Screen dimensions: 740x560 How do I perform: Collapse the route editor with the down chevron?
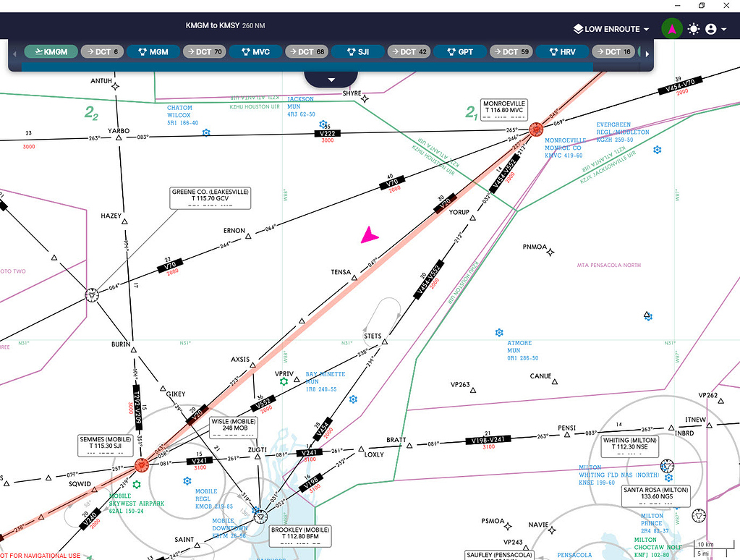click(331, 80)
